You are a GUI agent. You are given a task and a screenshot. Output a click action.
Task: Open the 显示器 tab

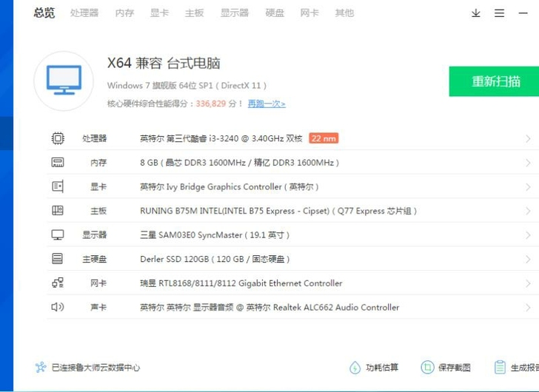pyautogui.click(x=235, y=13)
